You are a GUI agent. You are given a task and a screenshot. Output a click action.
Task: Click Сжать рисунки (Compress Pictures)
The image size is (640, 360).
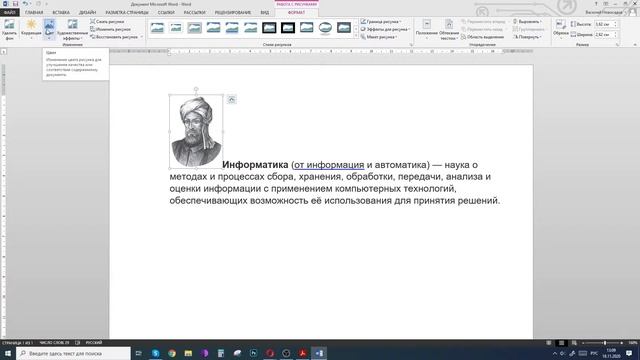tap(107, 22)
